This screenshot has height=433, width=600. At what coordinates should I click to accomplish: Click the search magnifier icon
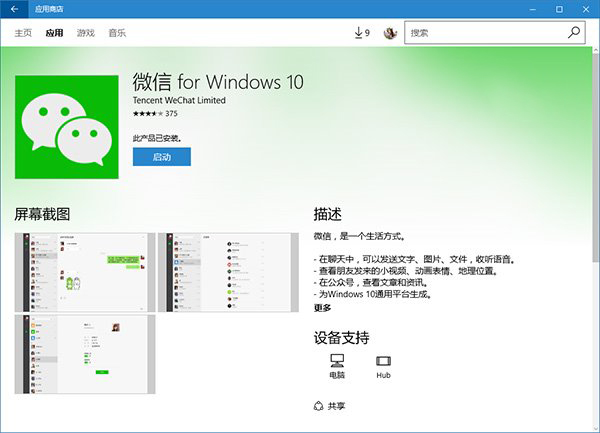(574, 33)
